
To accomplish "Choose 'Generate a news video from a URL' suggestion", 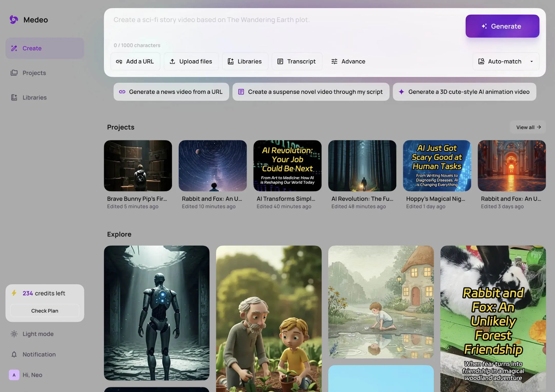I will coord(171,92).
